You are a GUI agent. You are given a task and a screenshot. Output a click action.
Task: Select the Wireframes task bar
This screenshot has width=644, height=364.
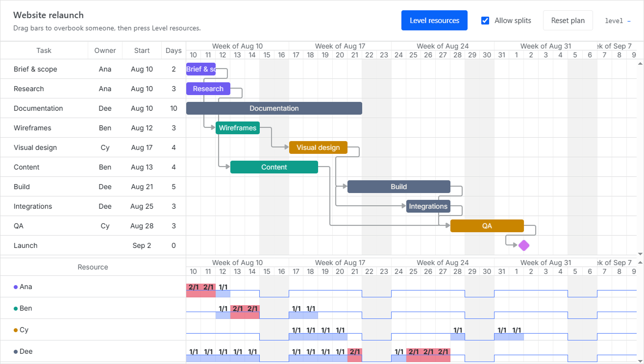(x=238, y=128)
